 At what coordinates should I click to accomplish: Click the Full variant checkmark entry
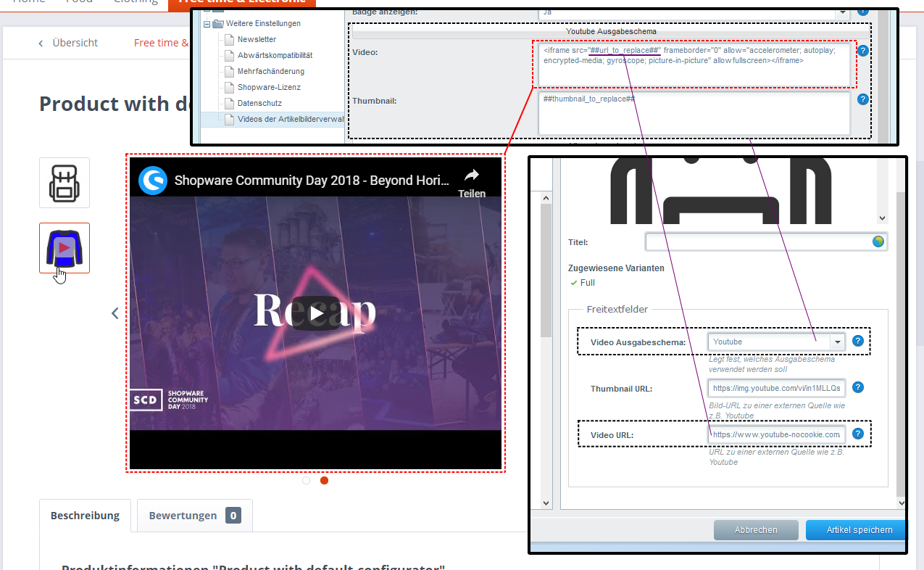(583, 283)
